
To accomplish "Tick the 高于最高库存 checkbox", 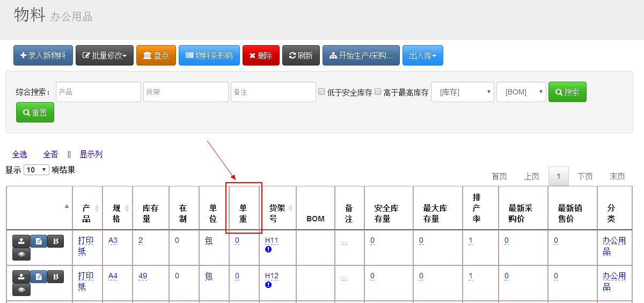I will 378,92.
